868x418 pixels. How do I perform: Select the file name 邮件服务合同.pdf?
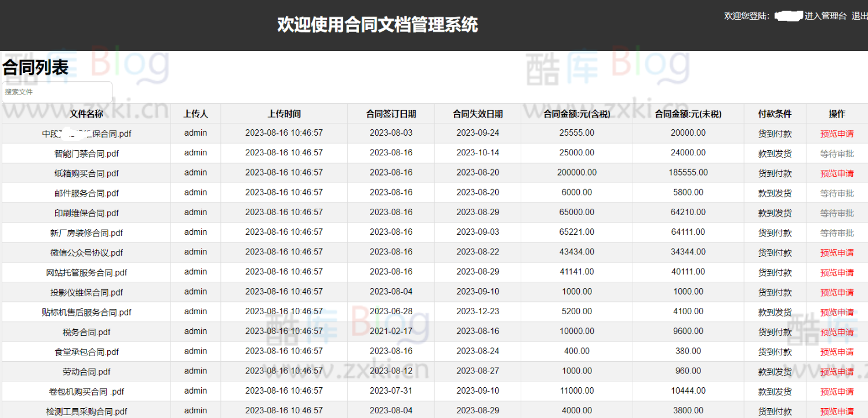[85, 192]
